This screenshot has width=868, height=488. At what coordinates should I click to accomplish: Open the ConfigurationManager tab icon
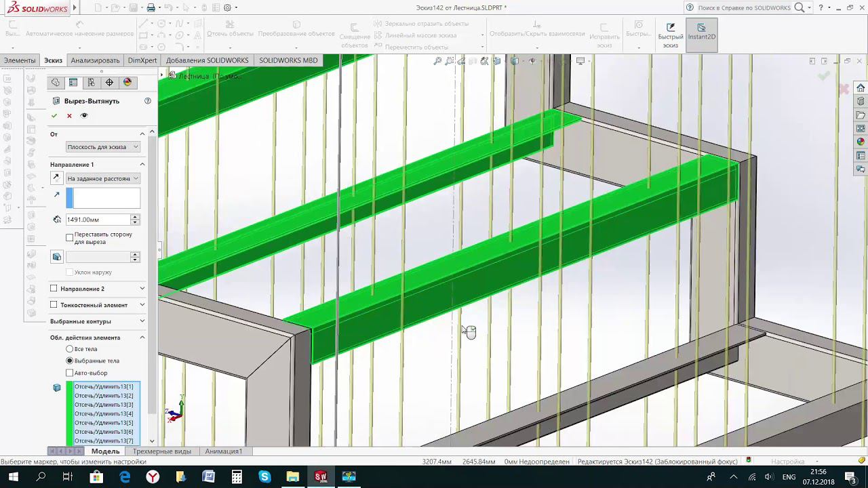pyautogui.click(x=92, y=83)
